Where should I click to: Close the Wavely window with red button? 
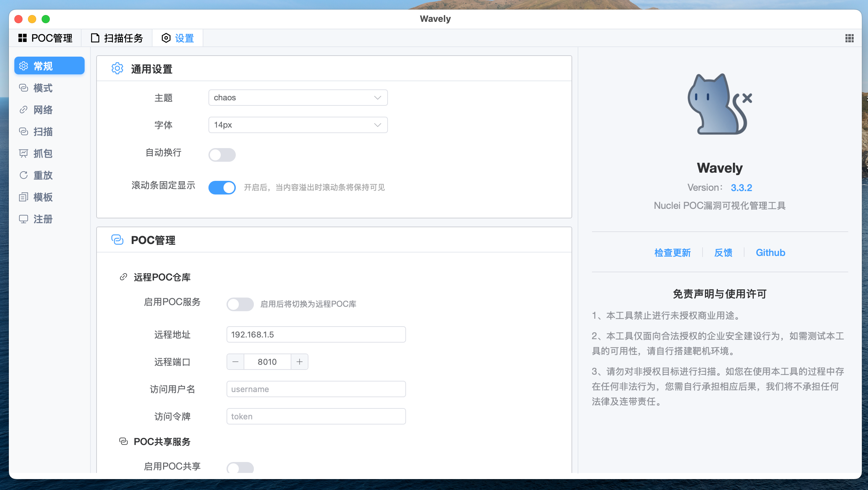pos(19,19)
